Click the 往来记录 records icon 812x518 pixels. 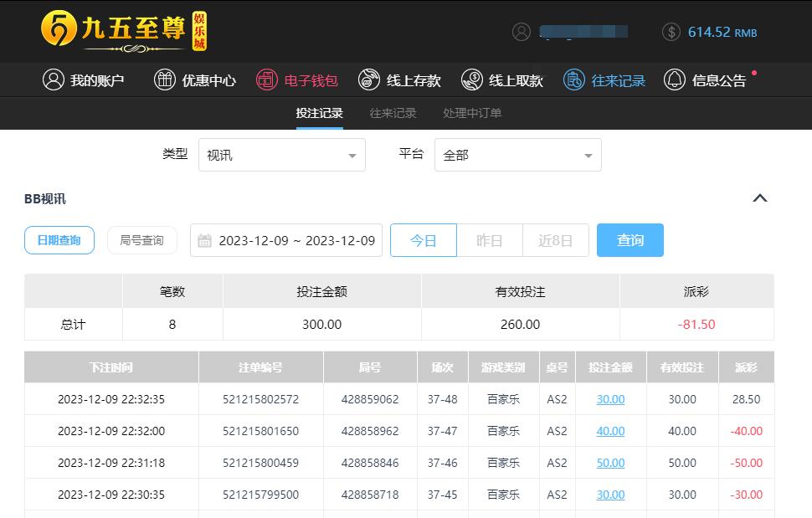(x=573, y=80)
